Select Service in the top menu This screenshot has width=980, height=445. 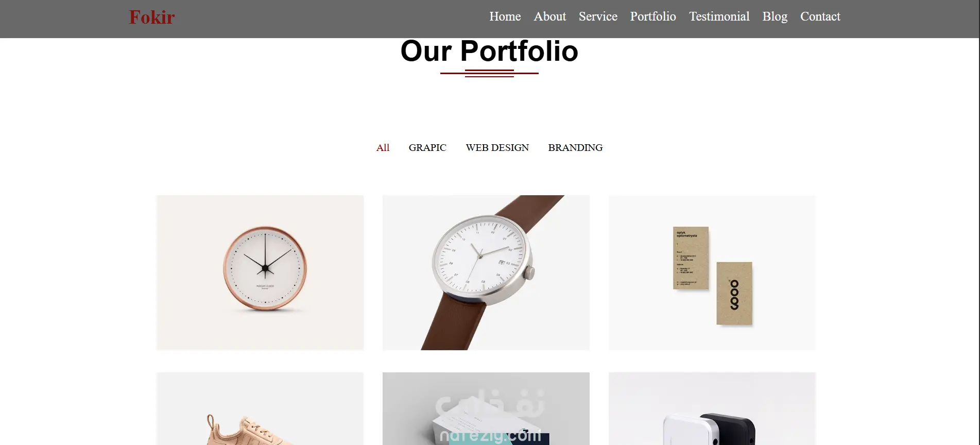tap(598, 16)
